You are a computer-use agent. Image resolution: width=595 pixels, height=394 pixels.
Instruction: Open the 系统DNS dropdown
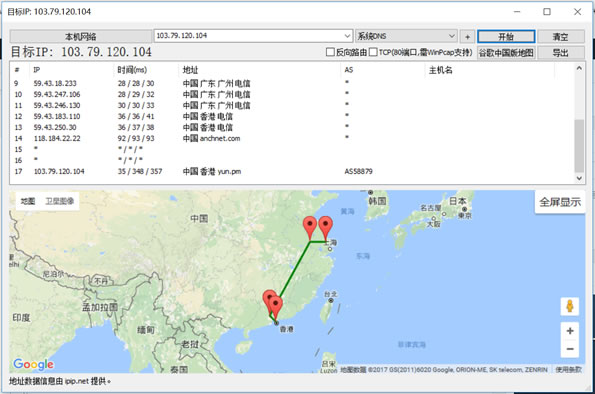coord(452,36)
